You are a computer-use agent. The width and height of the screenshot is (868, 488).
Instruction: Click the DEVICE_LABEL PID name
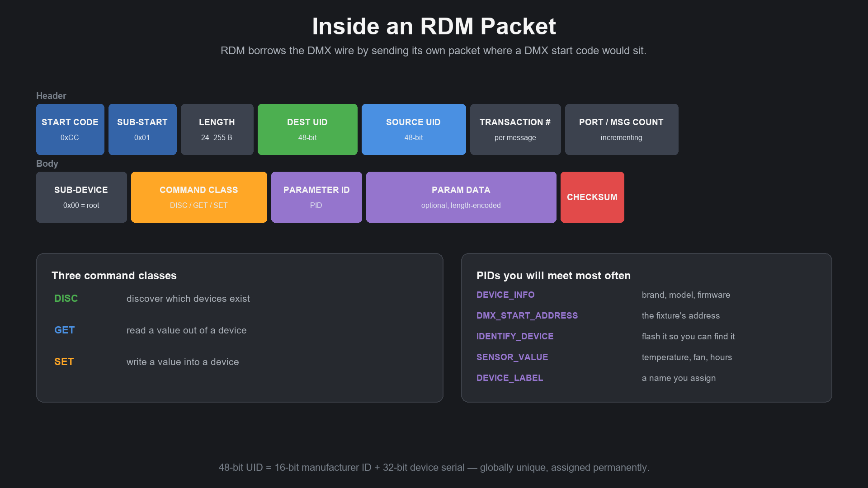click(x=510, y=378)
